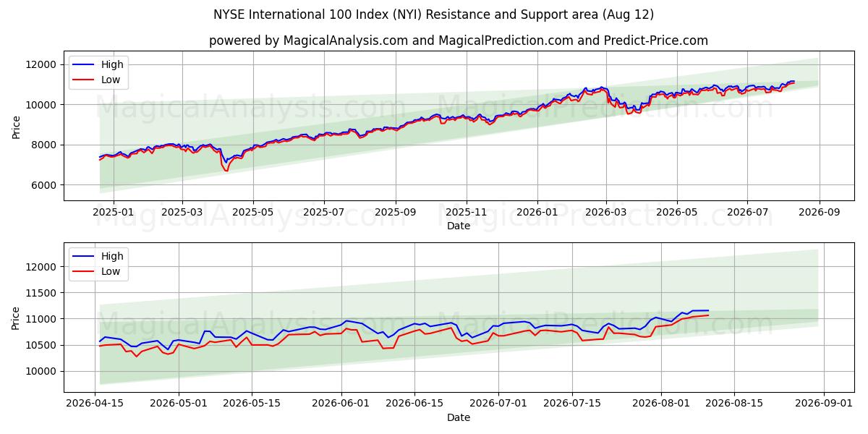Click the 2025-01 date tick label
The image size is (868, 434).
(x=113, y=212)
